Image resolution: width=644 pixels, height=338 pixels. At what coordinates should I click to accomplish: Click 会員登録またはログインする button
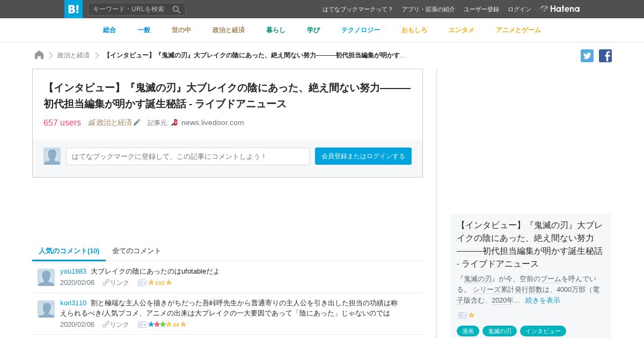click(363, 156)
